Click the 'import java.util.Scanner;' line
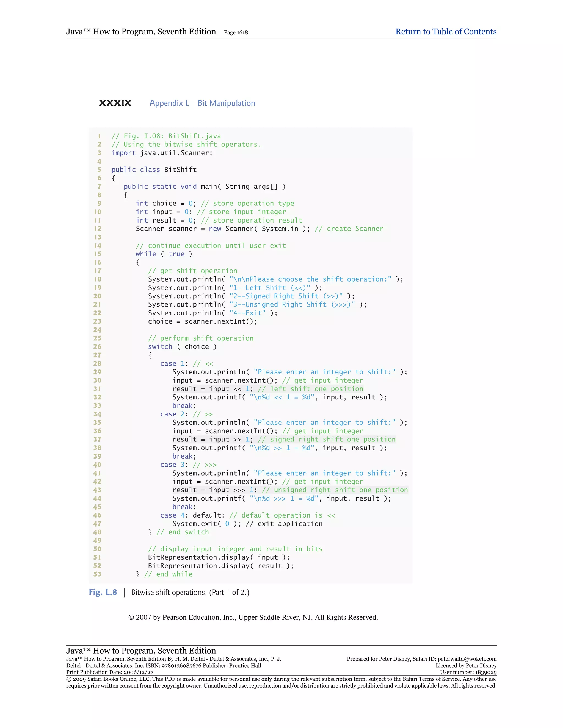Viewport: 563px width, 728px height. click(162, 153)
